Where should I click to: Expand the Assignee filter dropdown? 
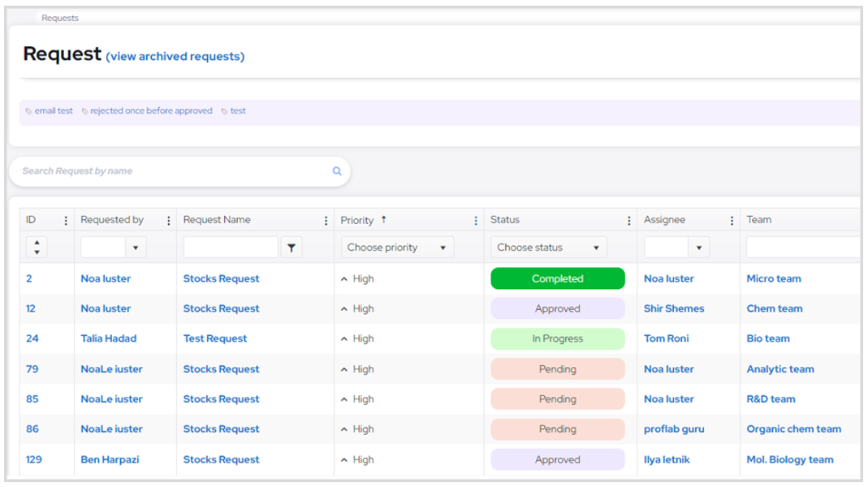point(698,248)
